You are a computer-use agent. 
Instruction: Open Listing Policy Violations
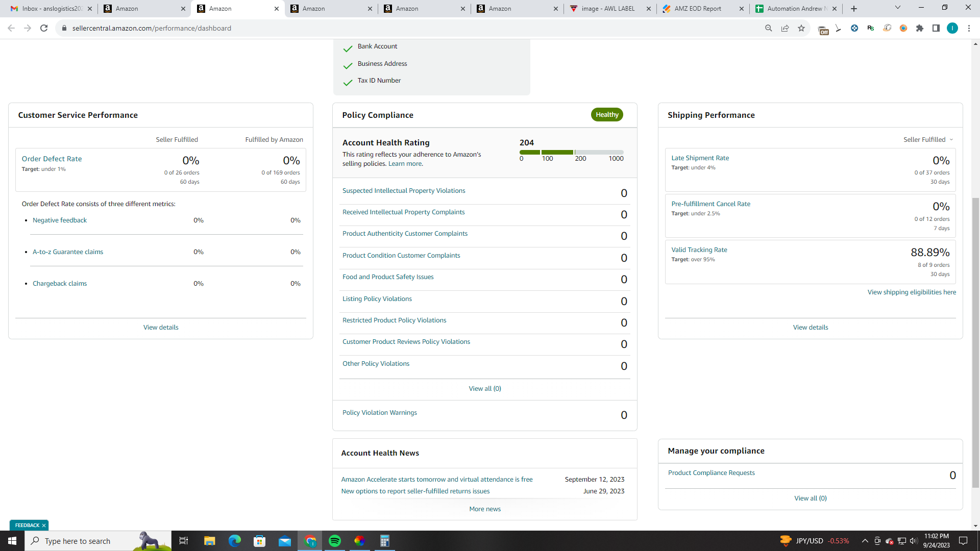[377, 298]
